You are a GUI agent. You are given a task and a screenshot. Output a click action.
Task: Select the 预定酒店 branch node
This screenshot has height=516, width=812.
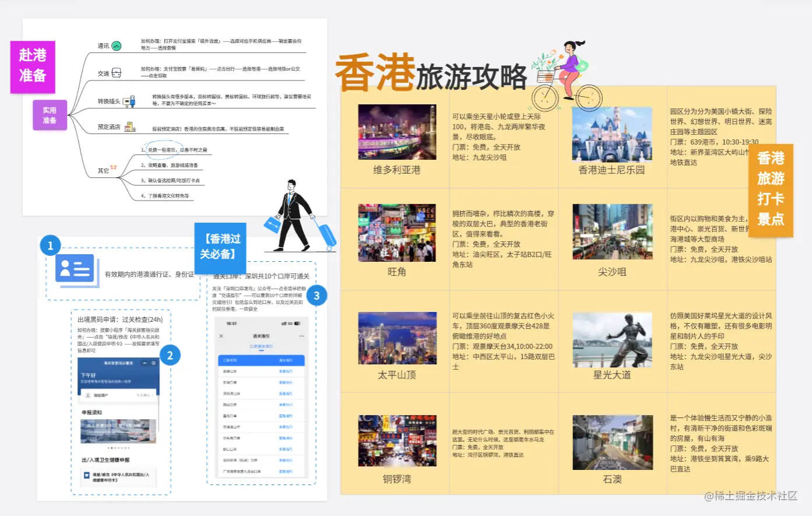point(109,127)
